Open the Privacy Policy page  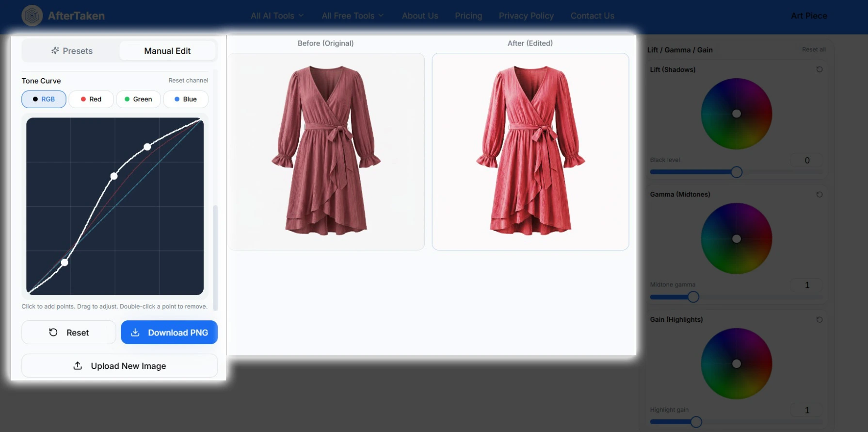526,16
